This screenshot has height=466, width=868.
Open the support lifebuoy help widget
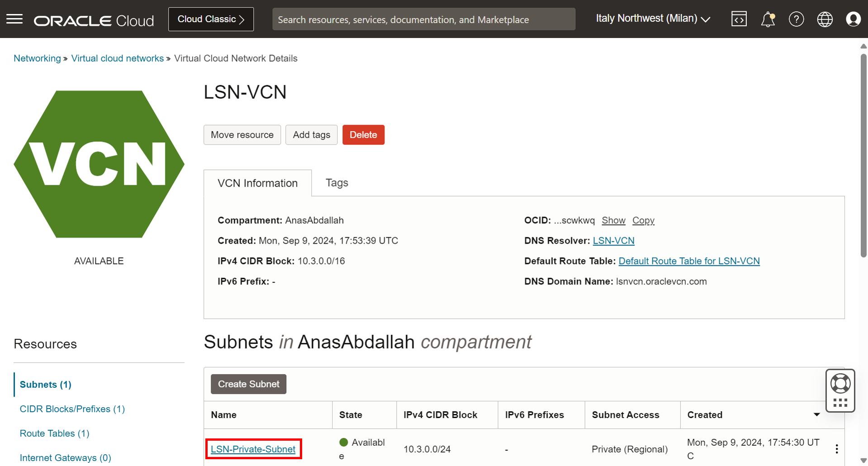840,384
